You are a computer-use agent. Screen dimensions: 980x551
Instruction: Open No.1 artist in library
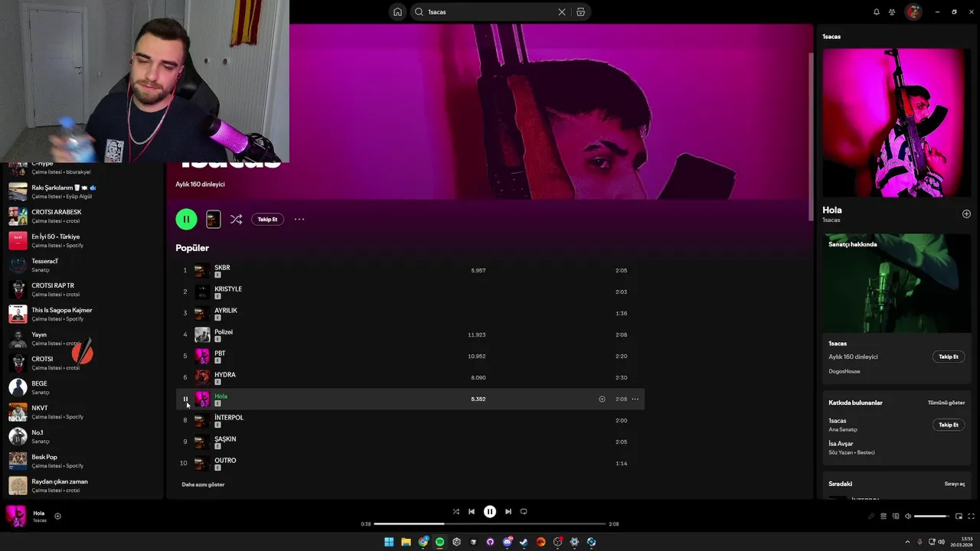[83, 436]
